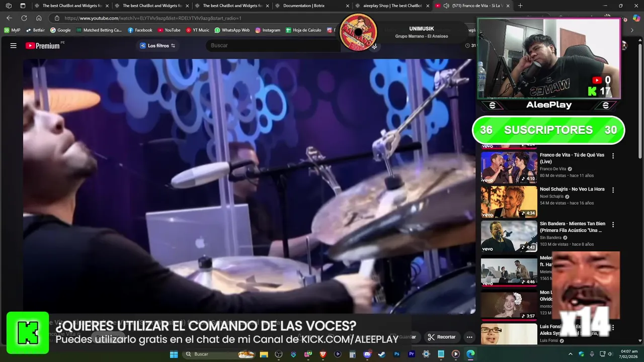
Task: Open OBS Studio from the taskbar
Action: pyautogui.click(x=278, y=354)
